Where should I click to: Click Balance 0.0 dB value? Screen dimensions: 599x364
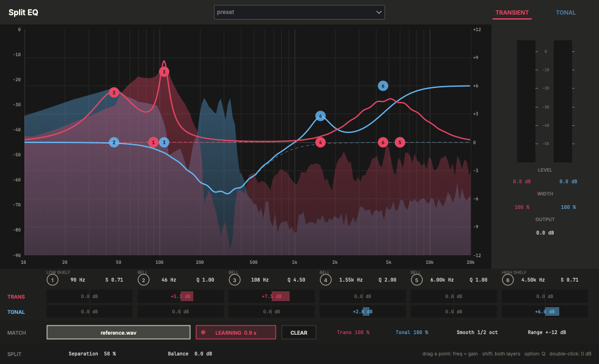coord(190,354)
